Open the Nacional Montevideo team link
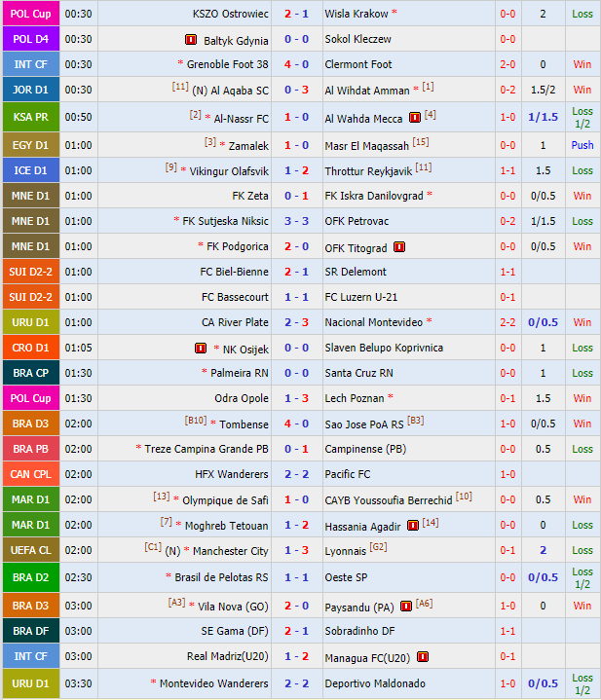 coord(373,322)
